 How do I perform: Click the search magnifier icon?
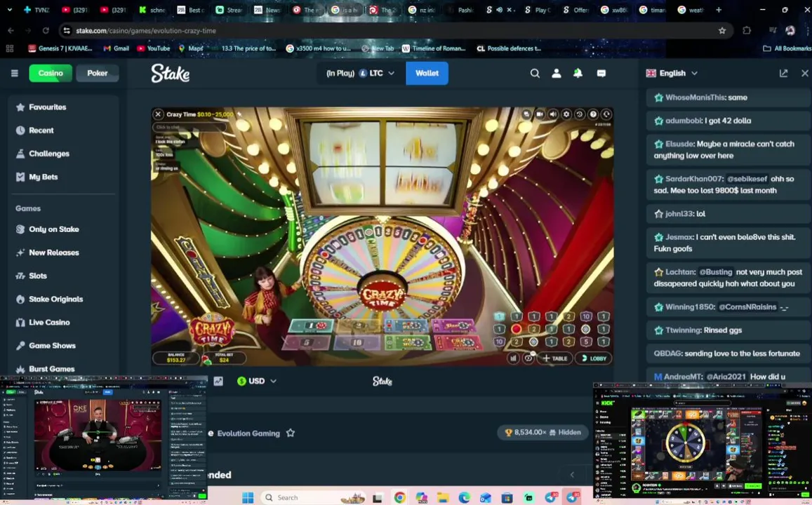click(535, 73)
